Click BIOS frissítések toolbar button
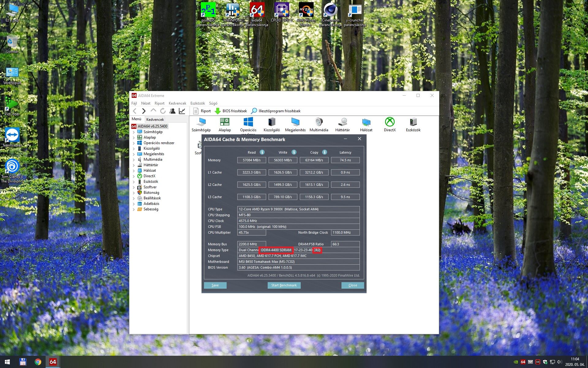Image resolution: width=588 pixels, height=368 pixels. tap(231, 111)
